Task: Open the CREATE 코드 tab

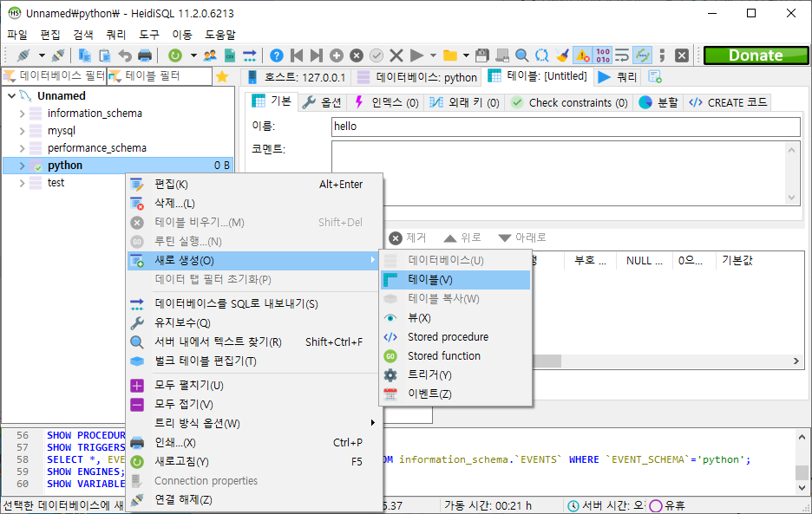Action: pyautogui.click(x=728, y=102)
